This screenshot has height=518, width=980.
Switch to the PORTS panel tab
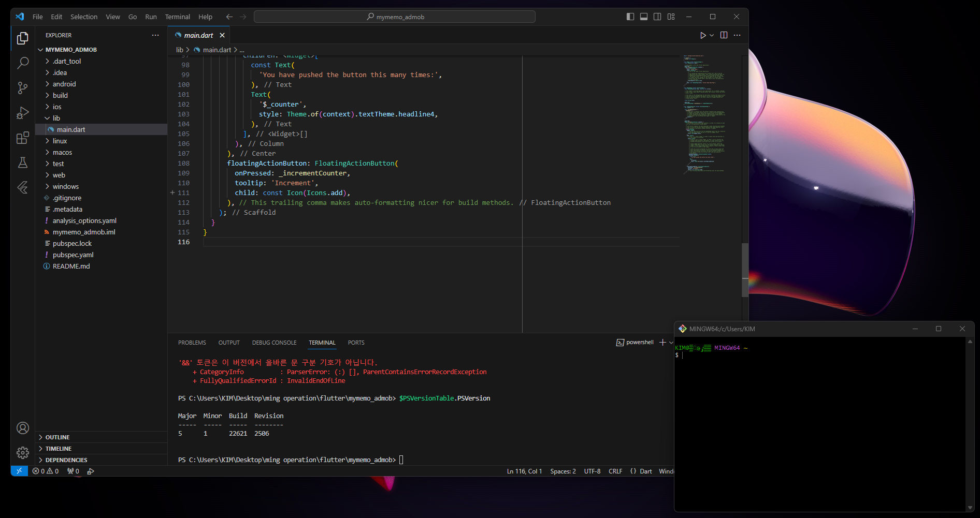tap(356, 343)
